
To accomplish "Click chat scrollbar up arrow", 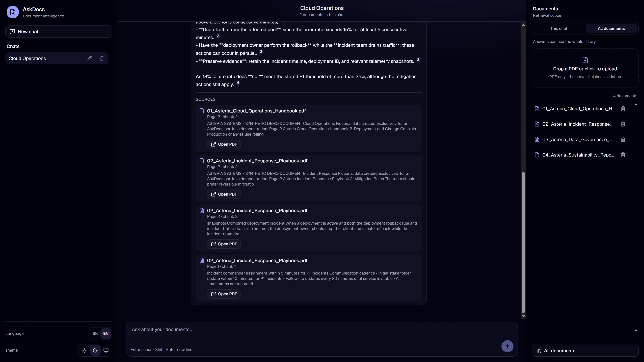I will (523, 25).
